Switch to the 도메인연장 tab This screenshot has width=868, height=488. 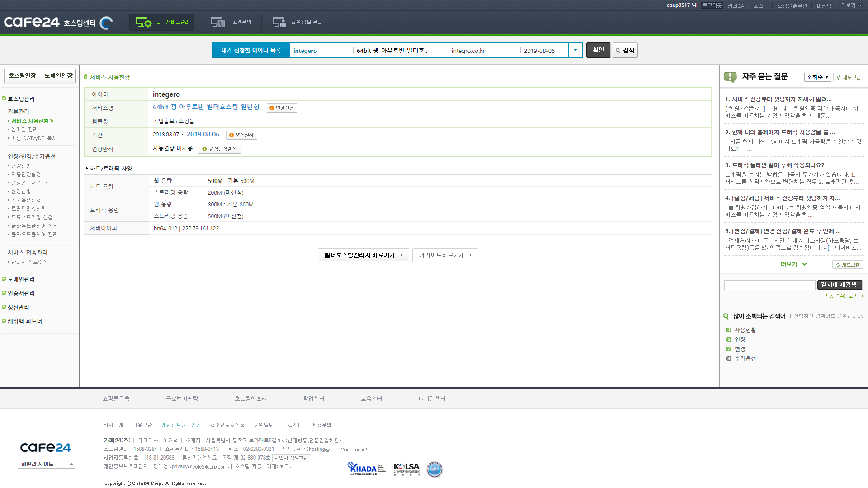click(x=58, y=75)
